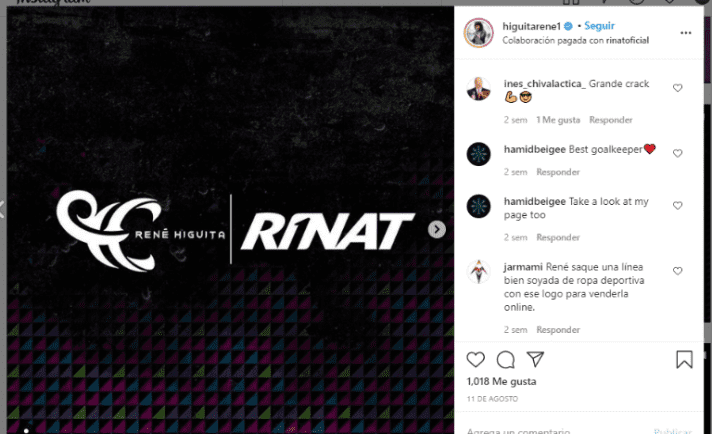Viewport: 712px width, 434px height.
Task: Open rinatoficial sponsor link
Action: (x=627, y=40)
